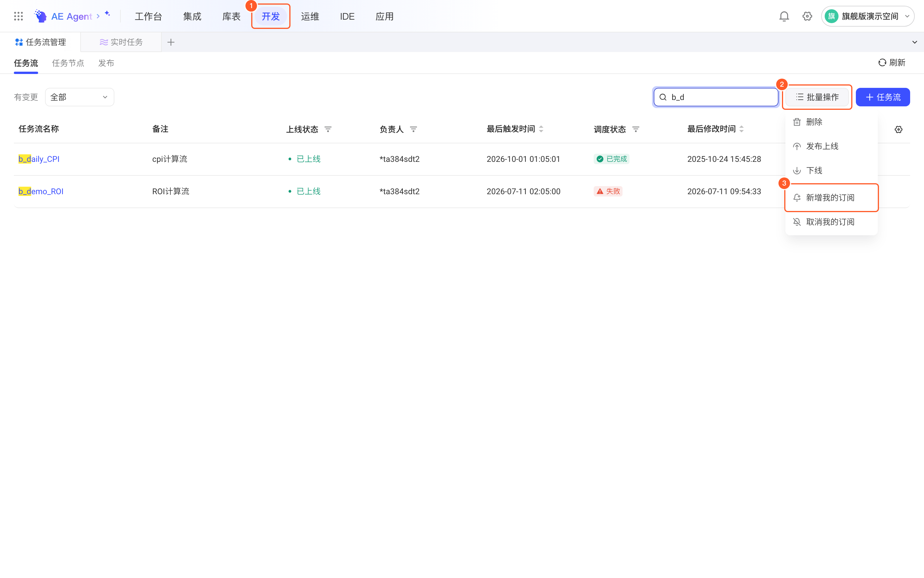This screenshot has width=924, height=578.
Task: Sort by 最后修改时间 sort arrows
Action: point(742,129)
